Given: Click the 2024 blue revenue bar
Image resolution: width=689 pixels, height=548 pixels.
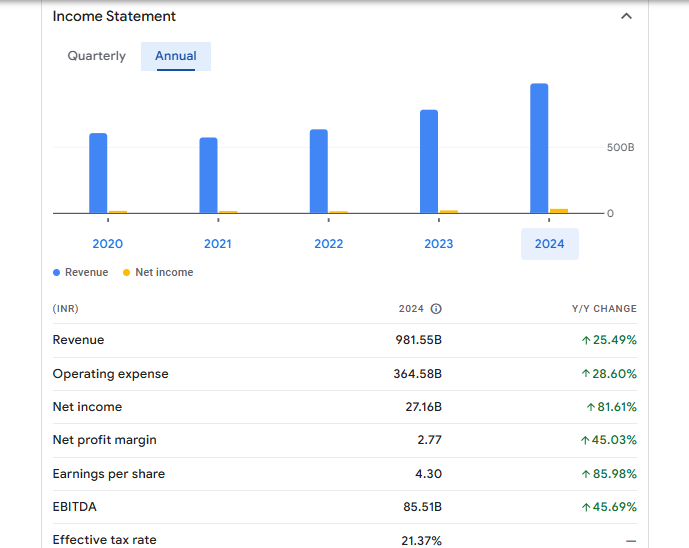Looking at the screenshot, I should point(539,149).
